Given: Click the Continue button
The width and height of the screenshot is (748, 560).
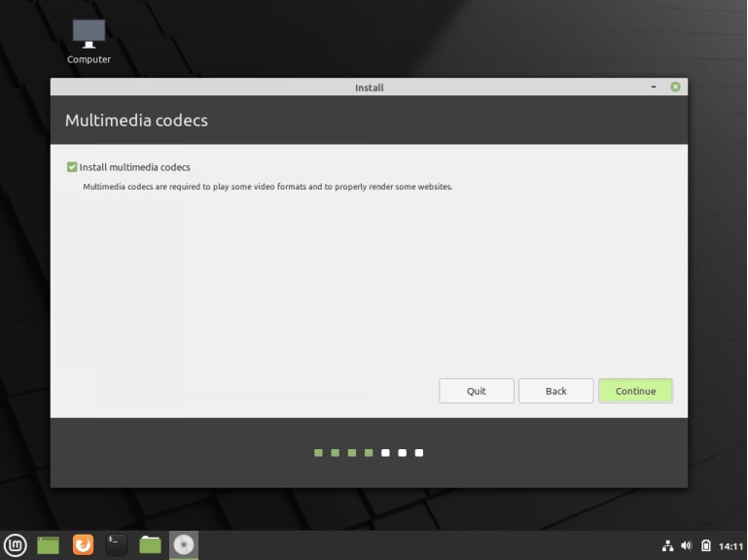Looking at the screenshot, I should click(x=635, y=391).
